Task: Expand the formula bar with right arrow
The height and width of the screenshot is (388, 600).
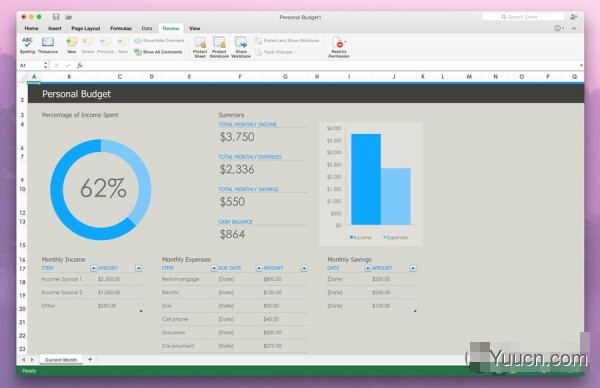Action: click(x=581, y=65)
